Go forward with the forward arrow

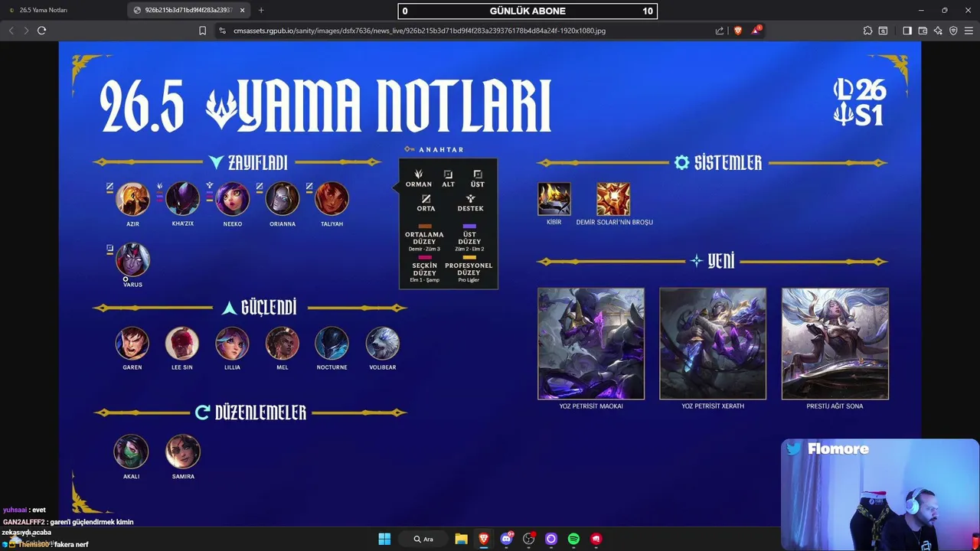26,31
